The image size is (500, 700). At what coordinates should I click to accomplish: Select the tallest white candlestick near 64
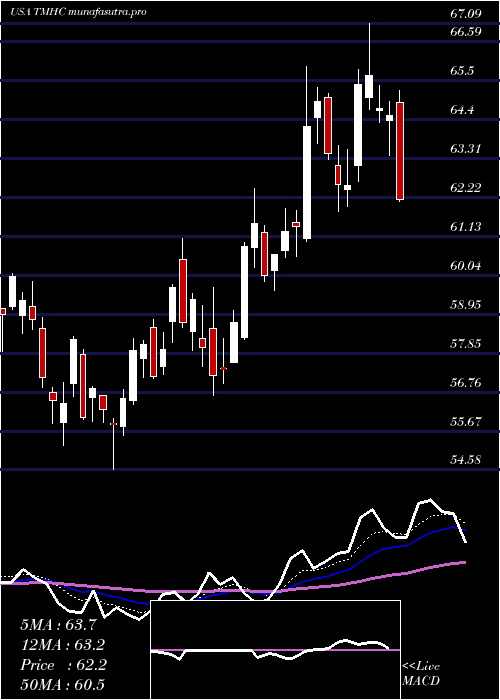[x=307, y=183]
